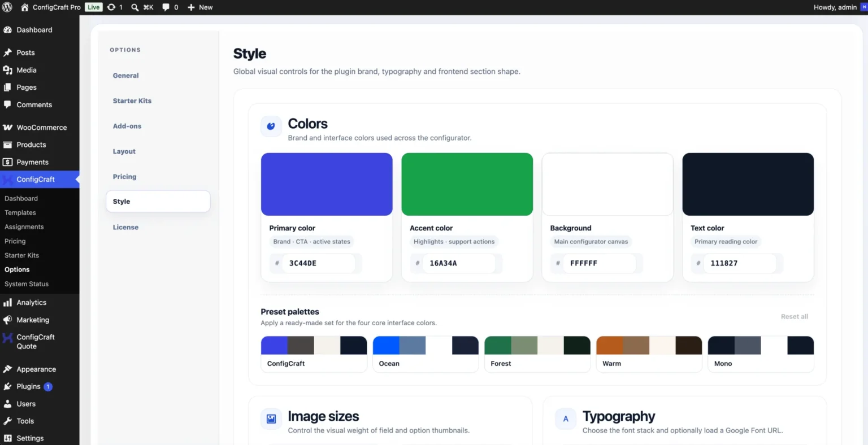Click the Appearance brush icon
The image size is (868, 445).
tap(7, 369)
